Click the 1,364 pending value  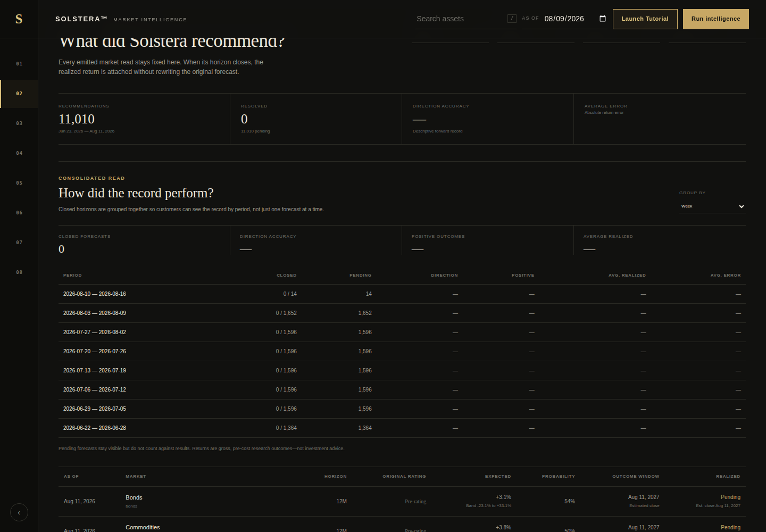click(x=365, y=428)
